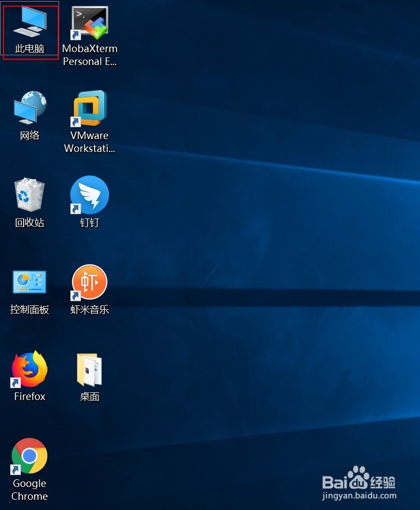This screenshot has width=420, height=510.
Task: Click the Firefox label text
Action: 30,397
